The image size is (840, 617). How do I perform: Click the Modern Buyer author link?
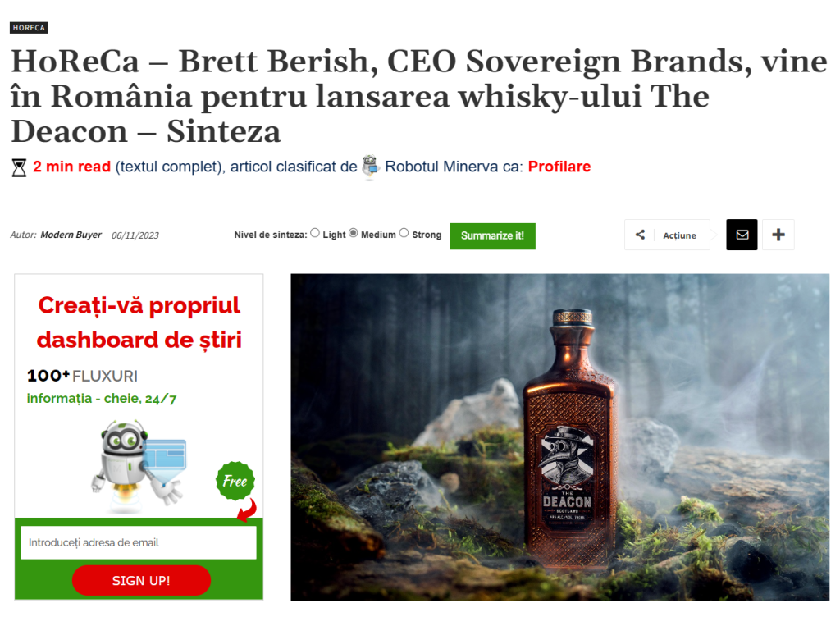coord(71,235)
